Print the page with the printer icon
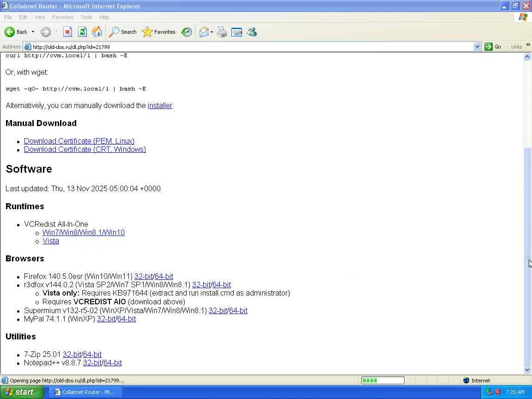Viewport: 532px width, 399px height. pyautogui.click(x=222, y=32)
